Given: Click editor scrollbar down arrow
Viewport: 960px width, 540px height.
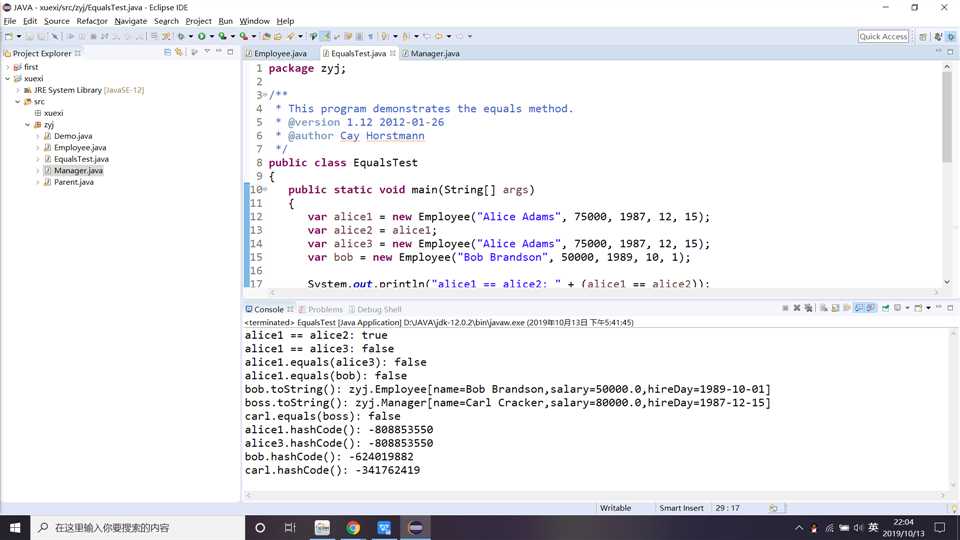Looking at the screenshot, I should pyautogui.click(x=947, y=282).
